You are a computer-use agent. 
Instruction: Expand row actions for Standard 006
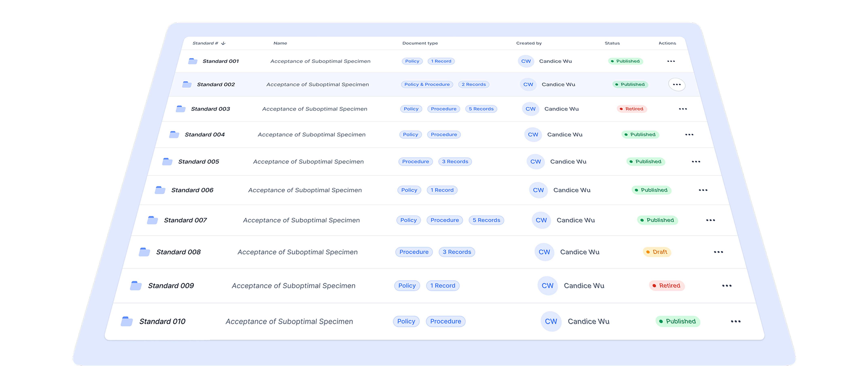point(703,190)
